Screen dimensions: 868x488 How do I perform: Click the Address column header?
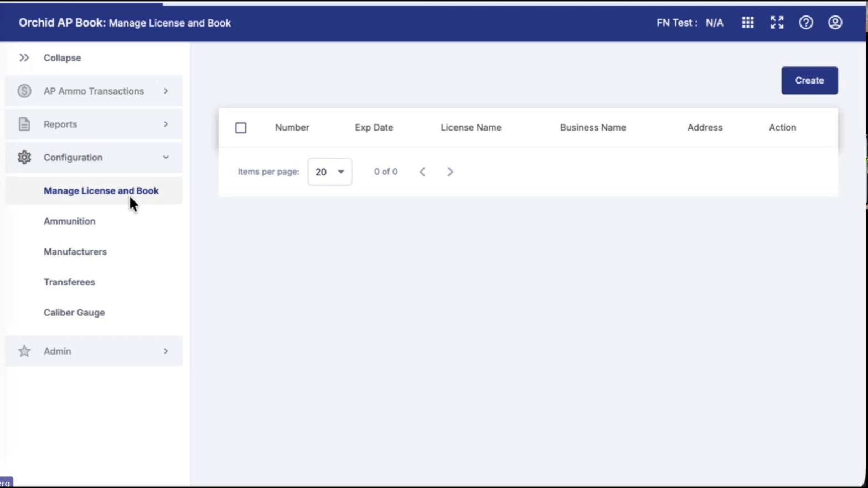coord(705,127)
